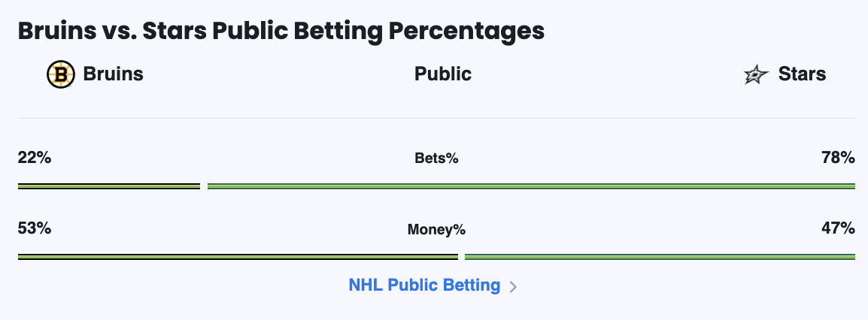The height and width of the screenshot is (320, 868).
Task: Click the divider line below team names
Action: 436,118
